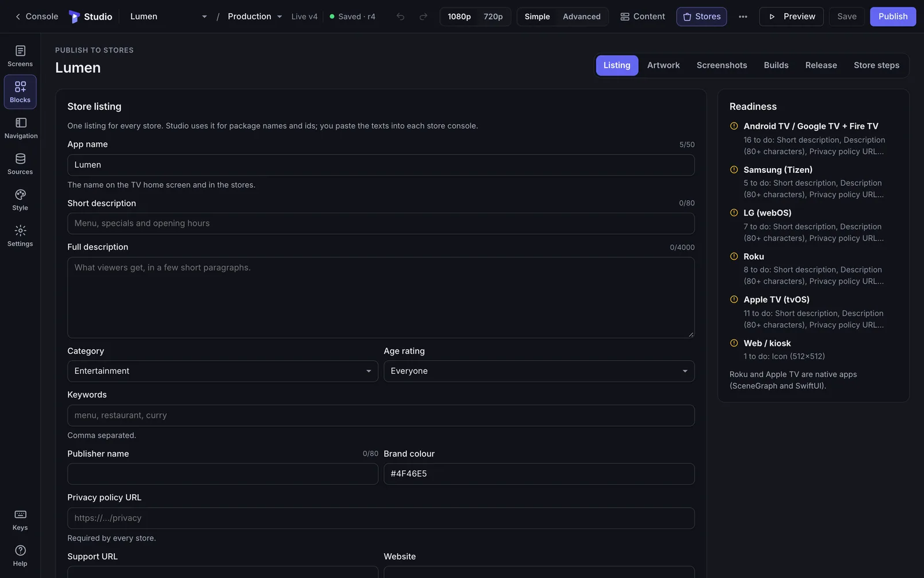This screenshot has width=924, height=578.
Task: Click the redo arrow icon
Action: [x=423, y=17]
